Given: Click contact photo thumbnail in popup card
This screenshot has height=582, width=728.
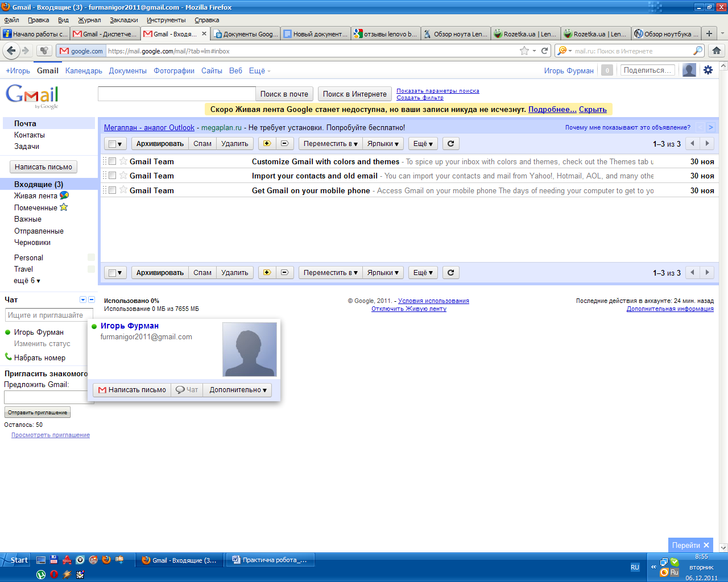Looking at the screenshot, I should coord(250,350).
